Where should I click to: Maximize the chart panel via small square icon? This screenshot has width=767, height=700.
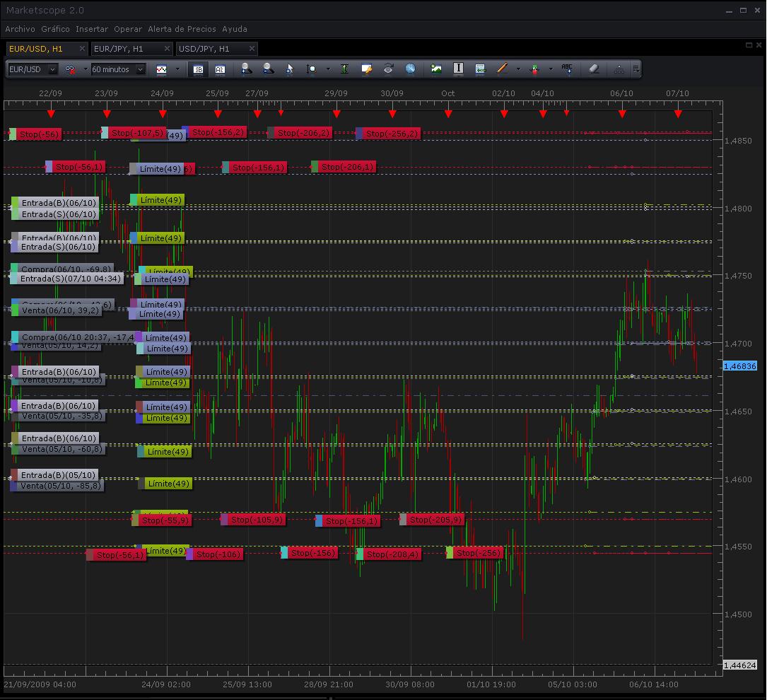pyautogui.click(x=749, y=45)
